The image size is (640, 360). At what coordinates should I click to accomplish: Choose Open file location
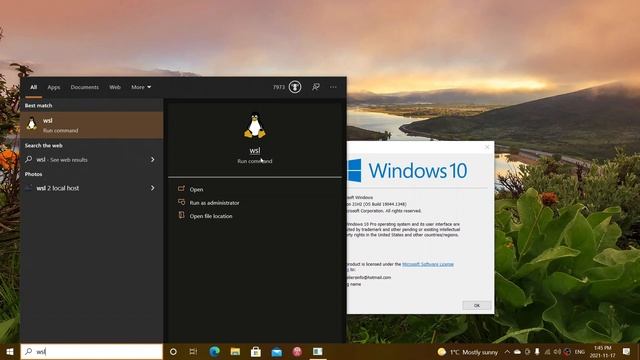tap(211, 216)
